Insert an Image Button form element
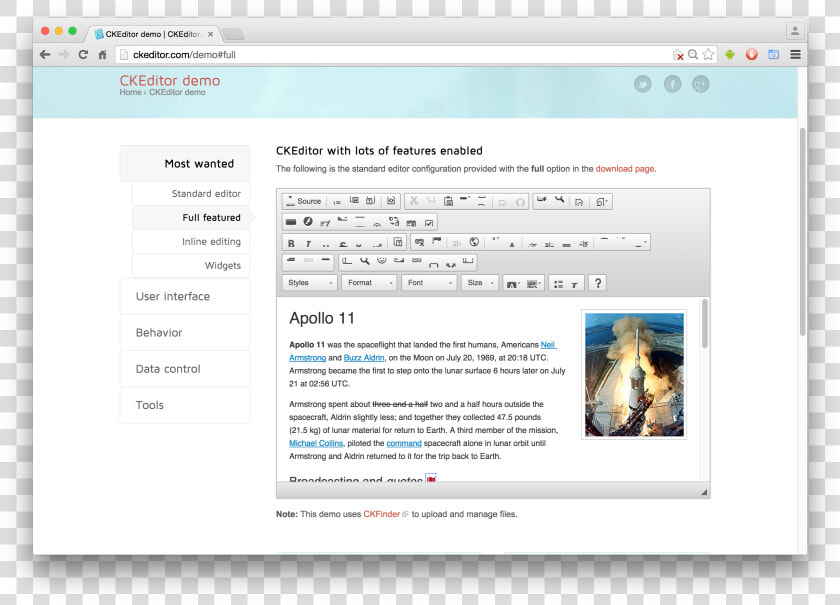The image size is (840, 605). tap(411, 222)
